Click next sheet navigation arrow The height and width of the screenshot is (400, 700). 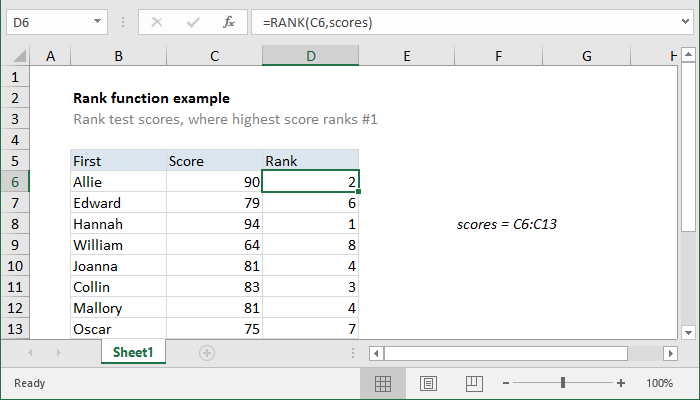pos(58,353)
